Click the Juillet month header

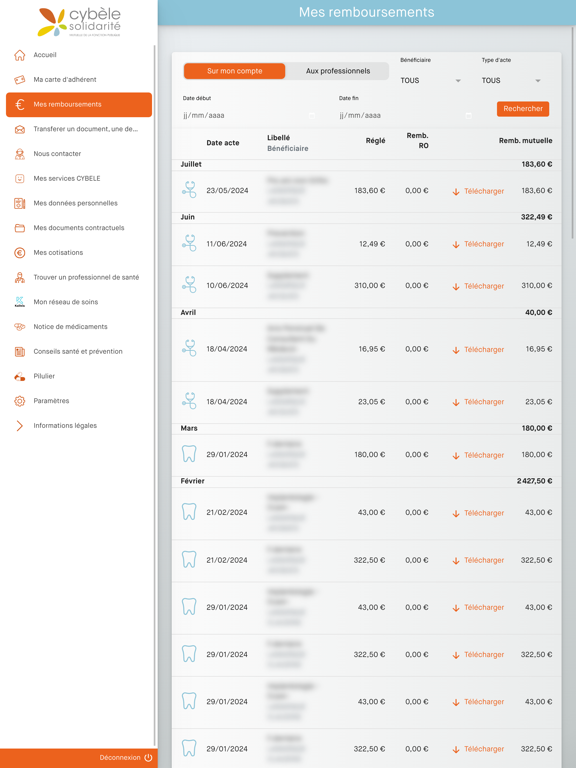[191, 165]
